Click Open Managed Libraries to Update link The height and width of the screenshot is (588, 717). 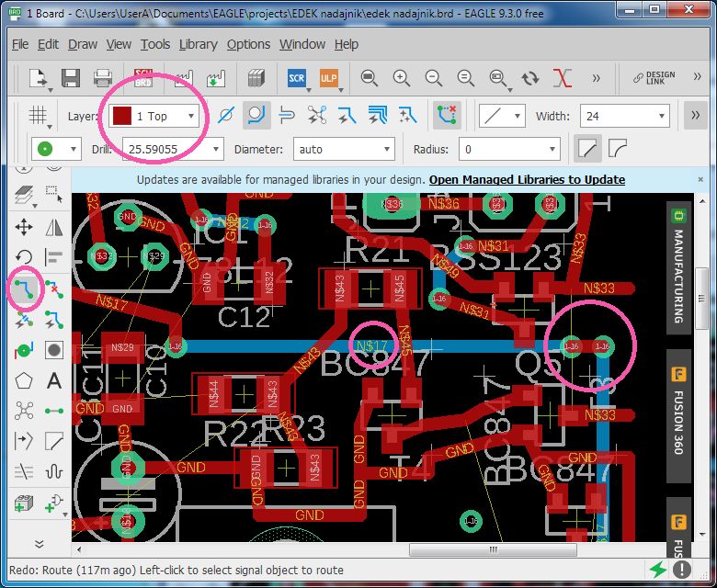527,179
